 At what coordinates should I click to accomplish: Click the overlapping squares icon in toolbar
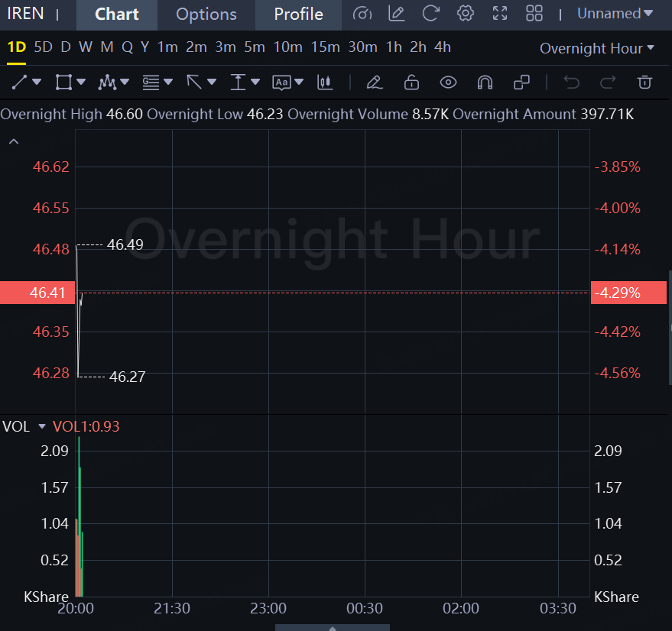pos(521,82)
